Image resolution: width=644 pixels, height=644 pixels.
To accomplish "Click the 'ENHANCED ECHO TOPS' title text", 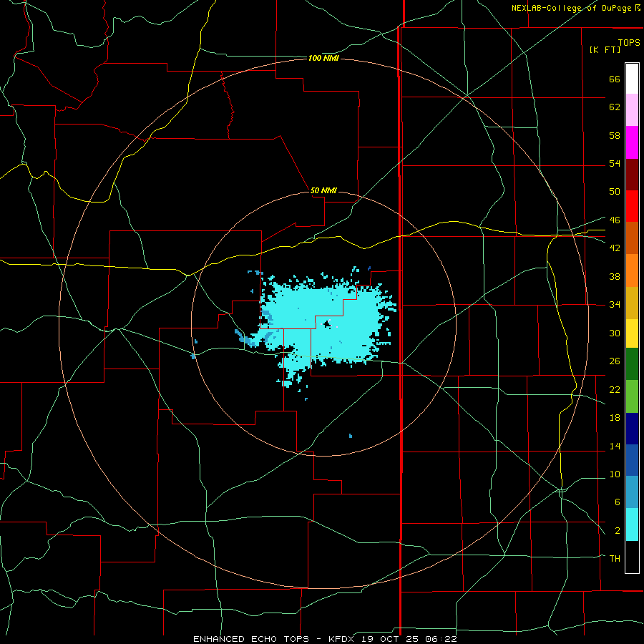I will (x=250, y=639).
